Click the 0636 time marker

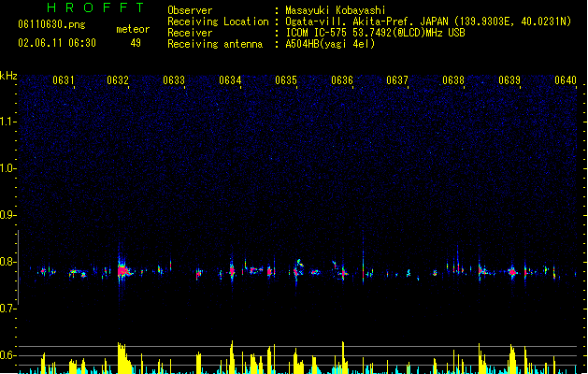click(342, 80)
